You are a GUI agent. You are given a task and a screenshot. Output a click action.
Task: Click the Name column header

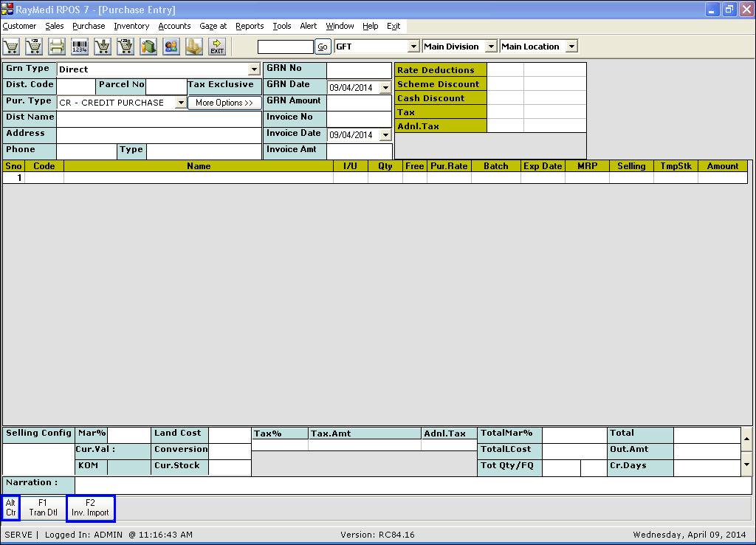198,166
